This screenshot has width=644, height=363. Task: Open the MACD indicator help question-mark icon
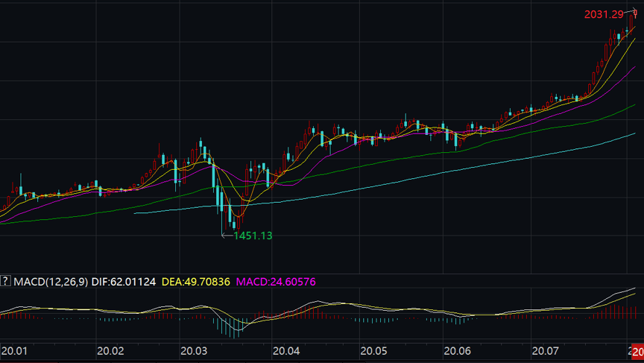click(5, 281)
